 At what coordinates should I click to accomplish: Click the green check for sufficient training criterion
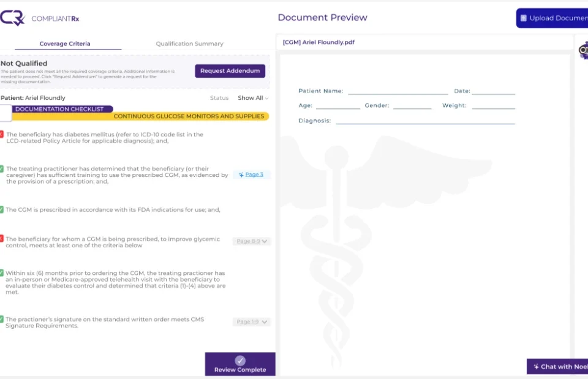click(x=2, y=169)
